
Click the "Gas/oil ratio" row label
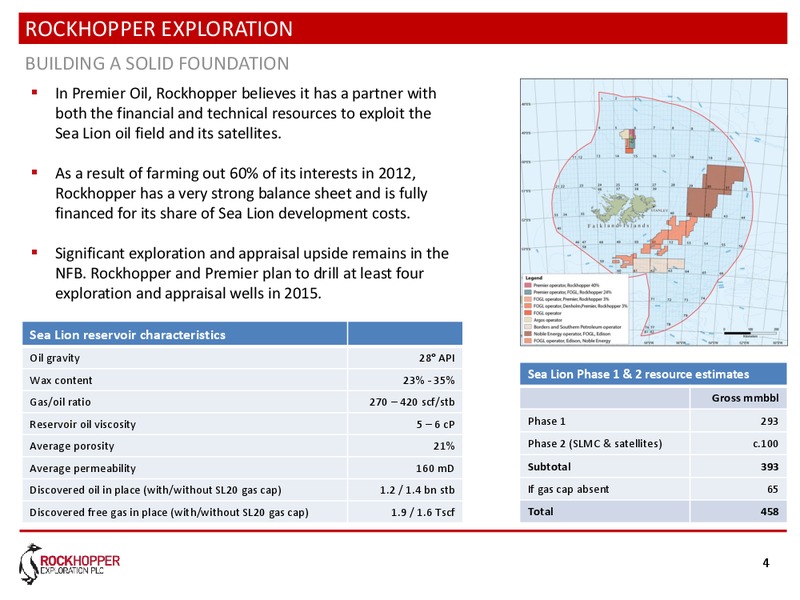[60, 402]
